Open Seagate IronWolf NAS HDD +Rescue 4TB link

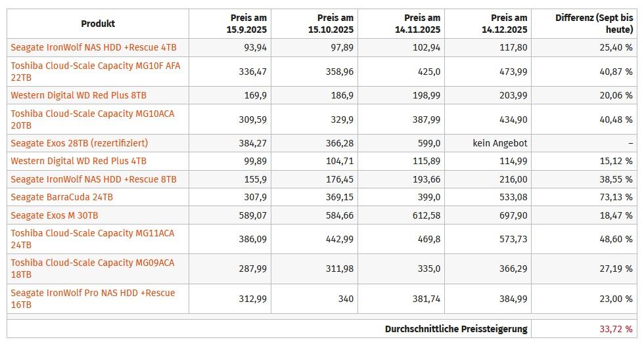tap(93, 47)
